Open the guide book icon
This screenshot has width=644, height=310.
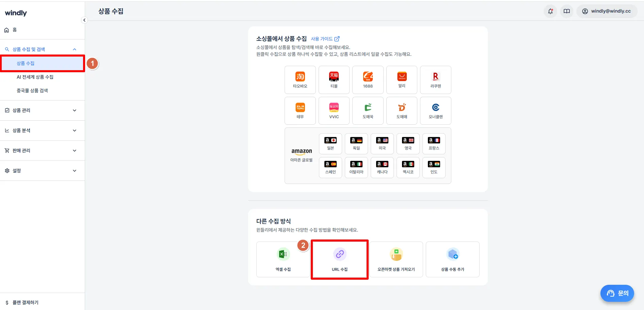[x=567, y=11]
